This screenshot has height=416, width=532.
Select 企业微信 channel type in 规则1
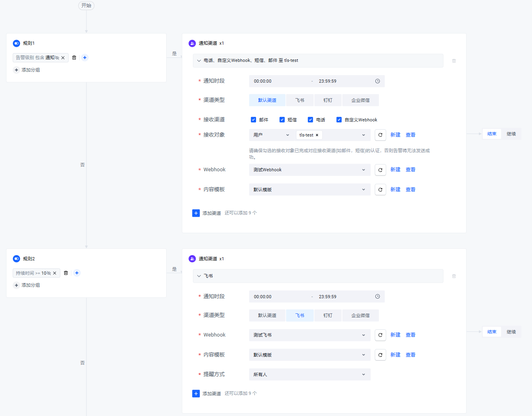[360, 100]
